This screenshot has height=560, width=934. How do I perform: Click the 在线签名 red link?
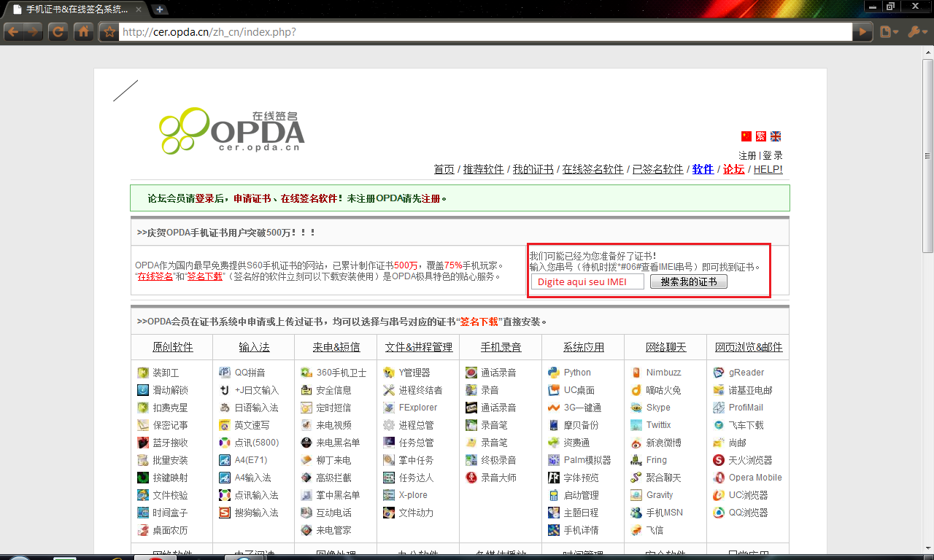coord(155,276)
